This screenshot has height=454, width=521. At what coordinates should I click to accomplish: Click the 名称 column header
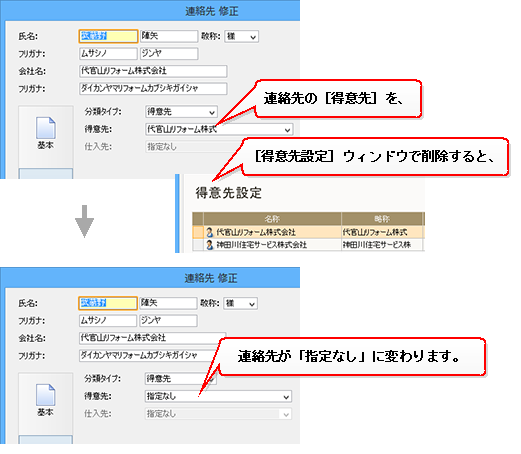(x=272, y=219)
